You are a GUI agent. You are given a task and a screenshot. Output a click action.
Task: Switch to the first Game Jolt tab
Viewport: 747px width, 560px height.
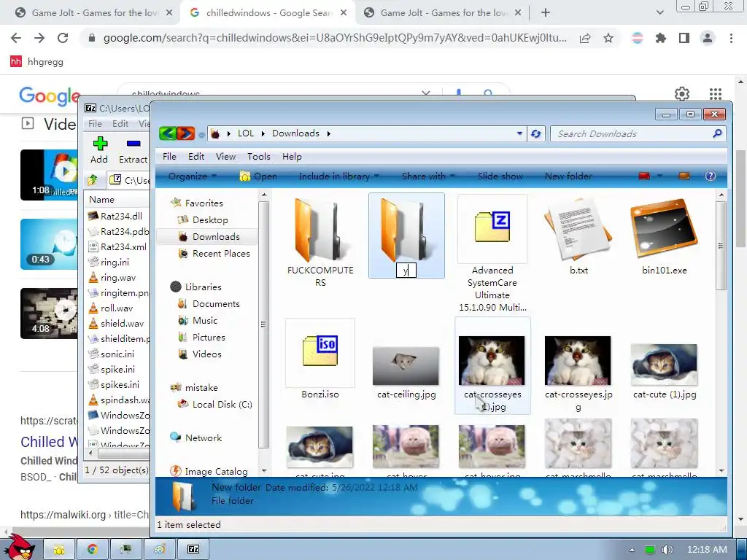click(93, 13)
